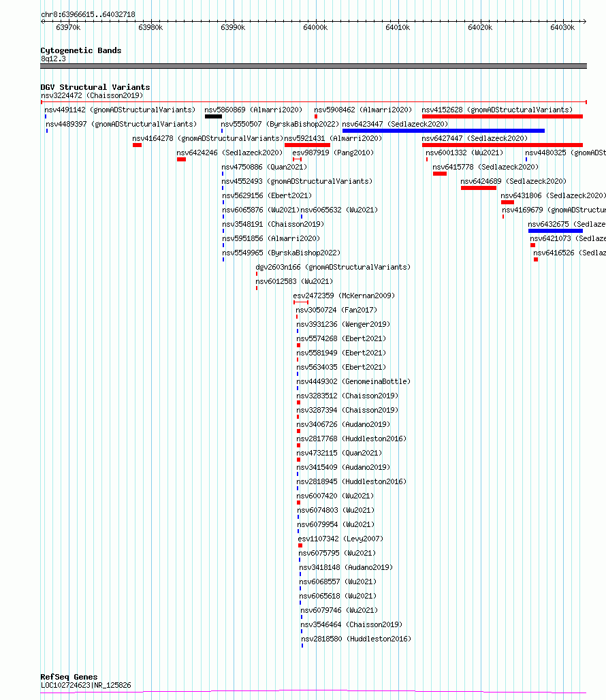
Task: Open nsv3406726 (Audano2019) label
Action: point(343,424)
